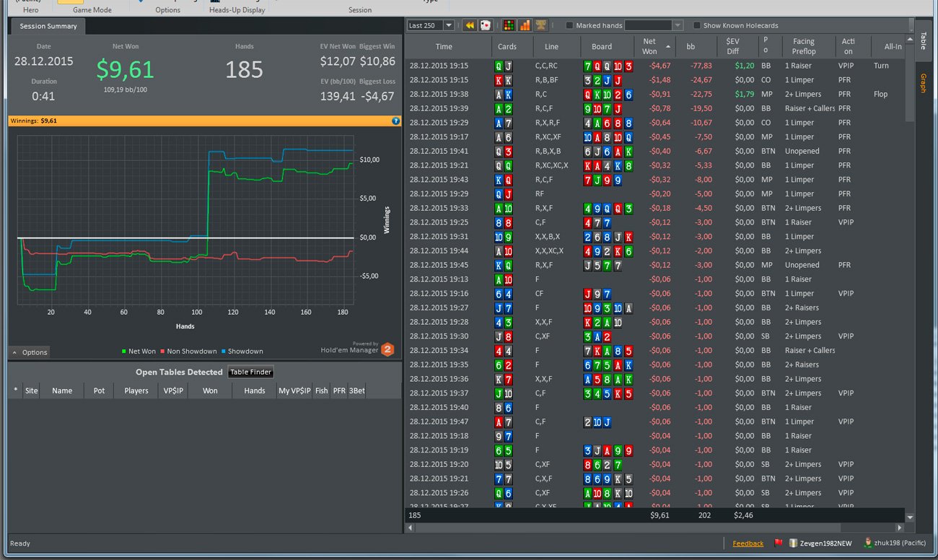Click the Raiser + Callers cell at 19:39

tap(810, 108)
